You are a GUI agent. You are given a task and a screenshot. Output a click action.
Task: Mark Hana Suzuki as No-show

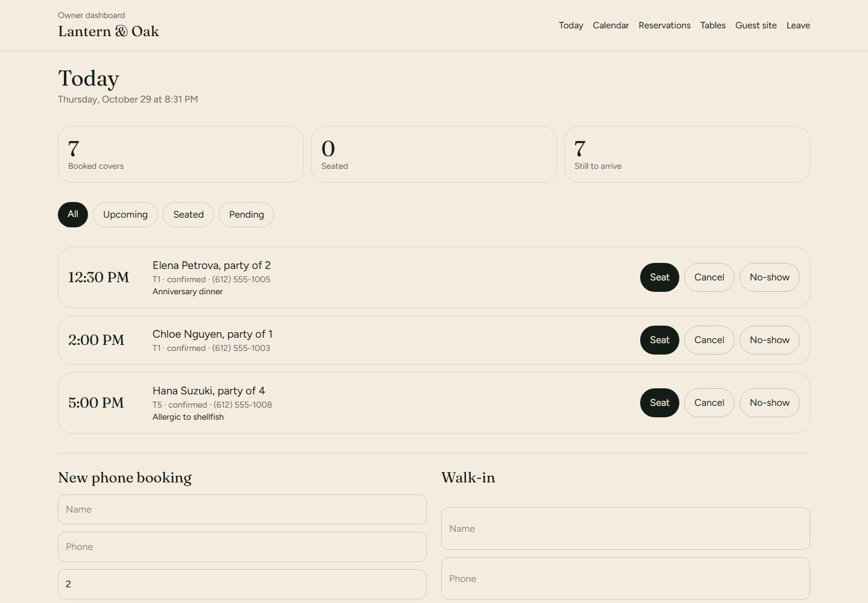tap(770, 403)
